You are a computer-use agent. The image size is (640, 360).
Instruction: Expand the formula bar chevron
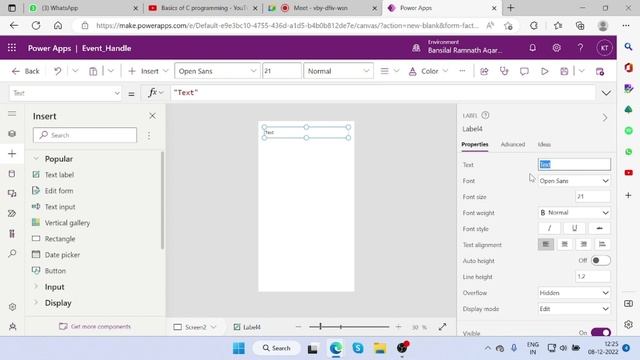[606, 93]
